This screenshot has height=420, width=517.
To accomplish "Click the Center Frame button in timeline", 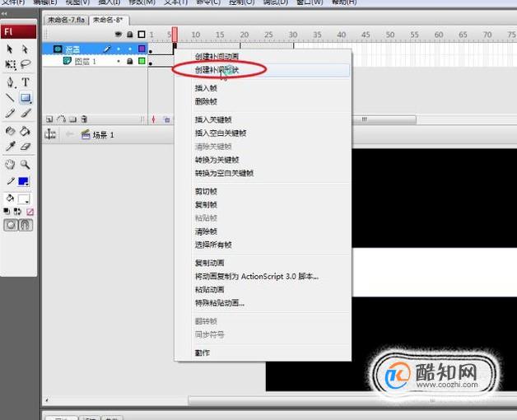I will [153, 119].
